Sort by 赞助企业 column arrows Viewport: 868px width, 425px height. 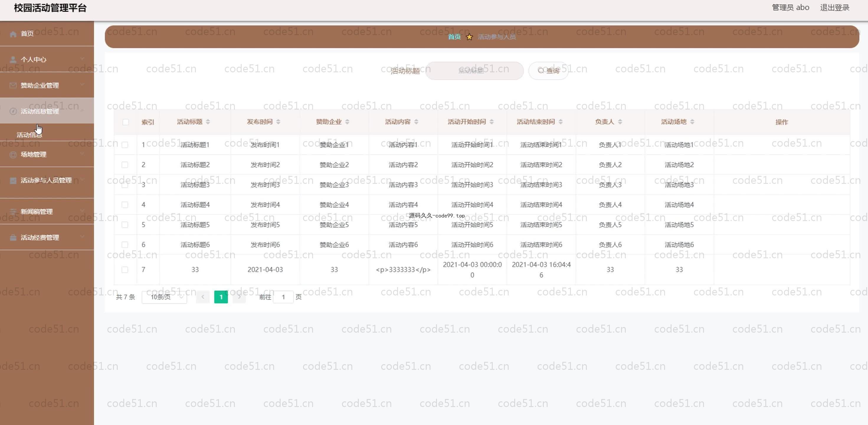pyautogui.click(x=347, y=122)
